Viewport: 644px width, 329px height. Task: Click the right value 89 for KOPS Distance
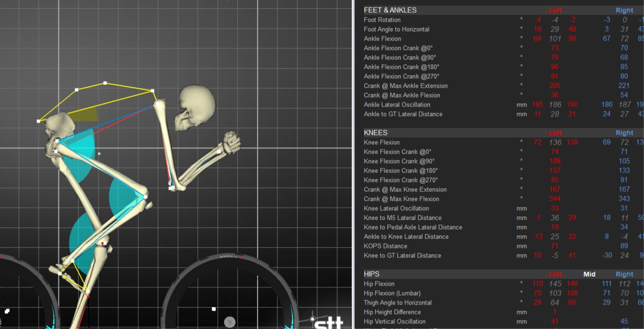click(x=624, y=246)
